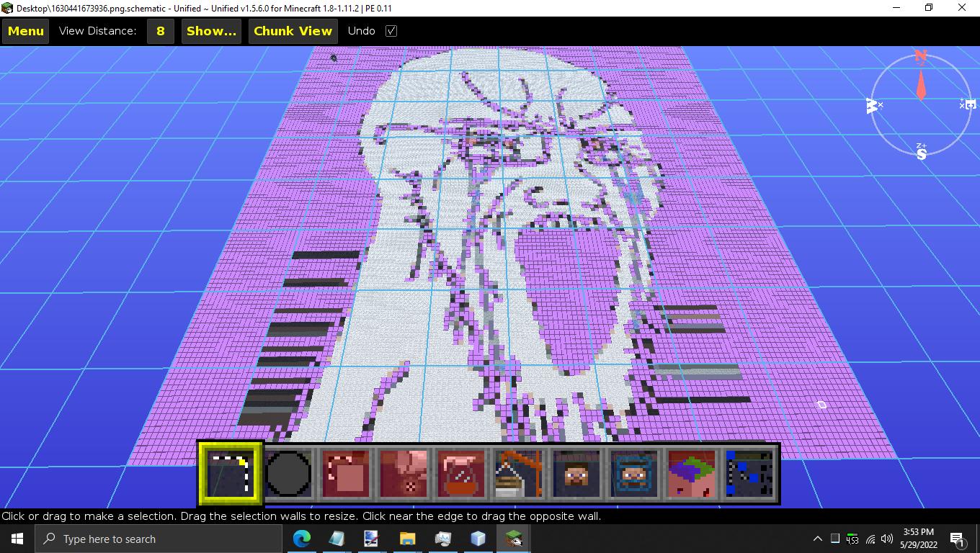Select the Selection tool in toolbar
The width and height of the screenshot is (980, 553).
[x=231, y=473]
